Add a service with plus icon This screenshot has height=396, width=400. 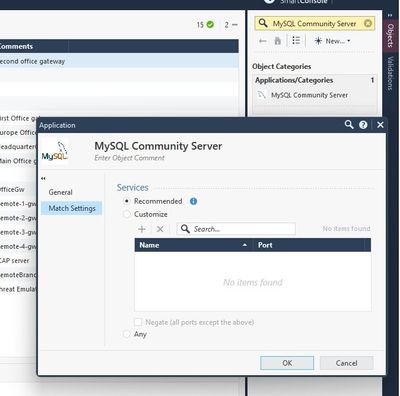point(142,229)
